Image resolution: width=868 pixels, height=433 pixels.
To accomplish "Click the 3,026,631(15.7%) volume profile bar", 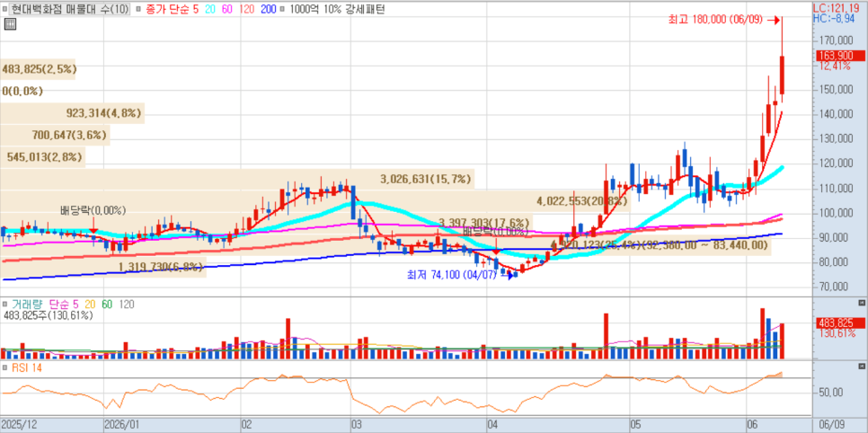I will (237, 179).
